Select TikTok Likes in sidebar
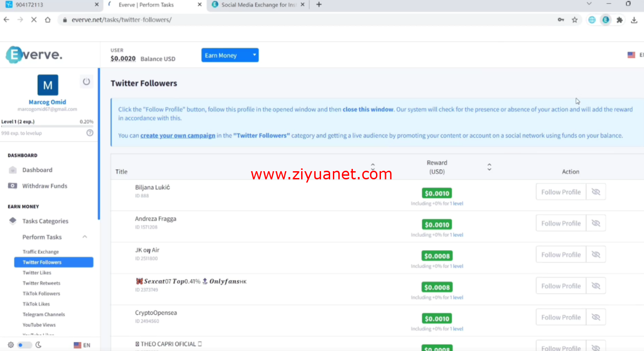 point(36,304)
